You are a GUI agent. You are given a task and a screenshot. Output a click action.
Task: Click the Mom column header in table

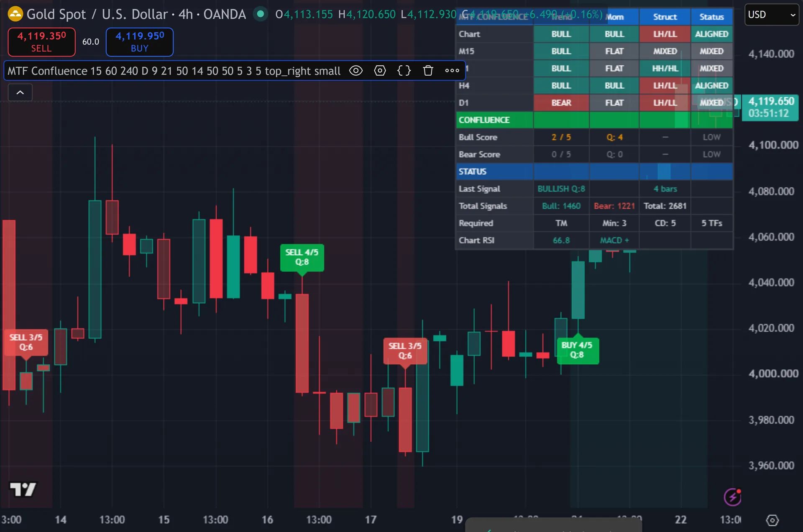click(614, 17)
